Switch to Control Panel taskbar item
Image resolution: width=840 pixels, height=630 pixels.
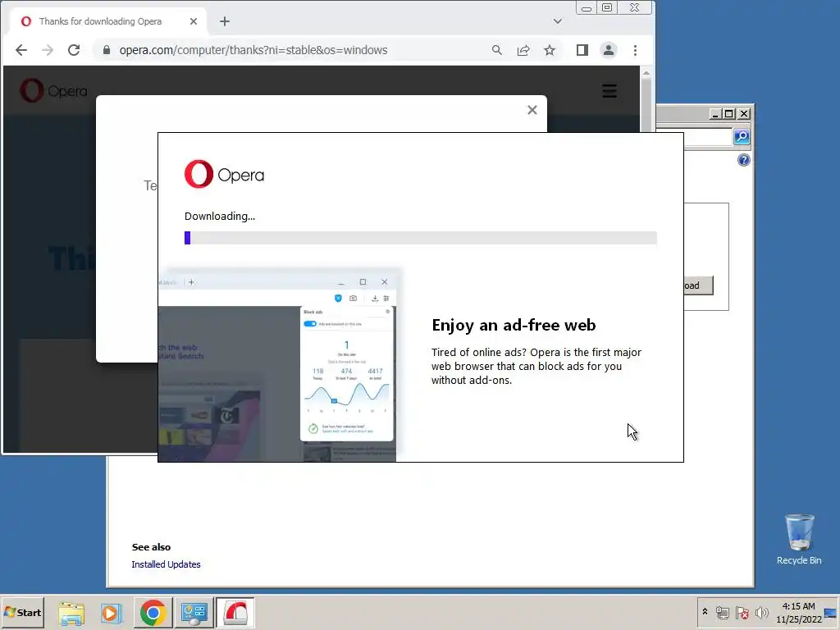(194, 613)
